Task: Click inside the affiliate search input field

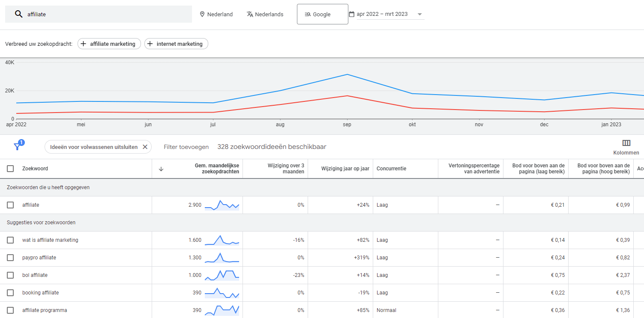Action: (x=86, y=14)
